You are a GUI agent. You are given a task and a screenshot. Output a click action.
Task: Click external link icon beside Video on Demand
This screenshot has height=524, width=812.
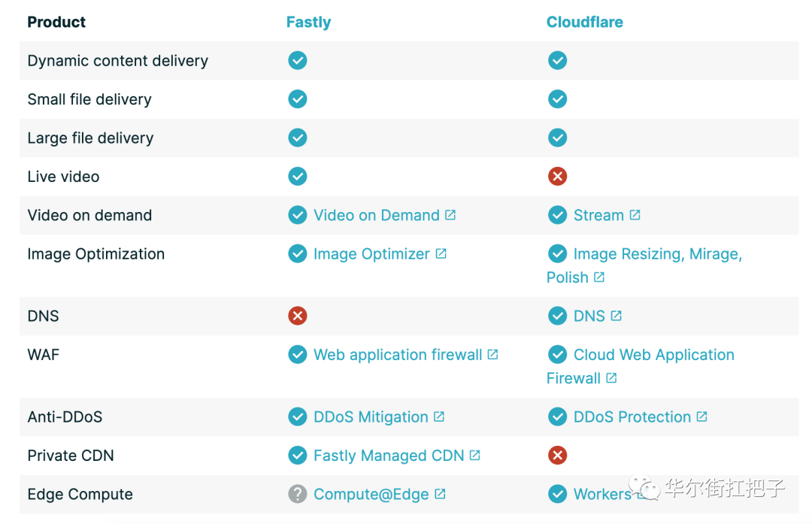(x=450, y=215)
